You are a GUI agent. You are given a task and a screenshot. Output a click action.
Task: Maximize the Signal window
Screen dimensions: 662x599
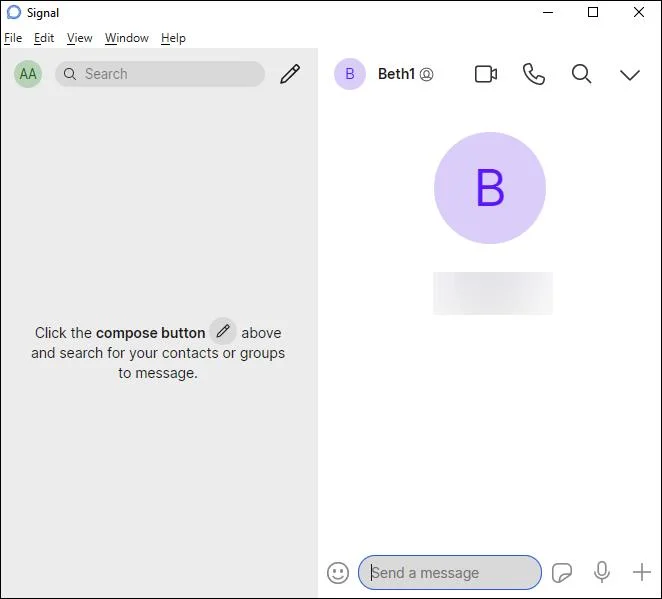point(593,12)
